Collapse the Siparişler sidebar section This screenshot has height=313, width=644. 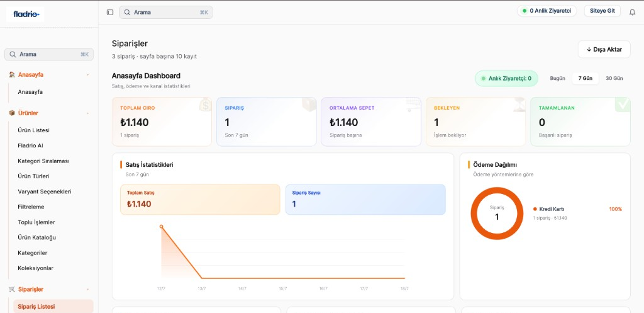(87, 290)
